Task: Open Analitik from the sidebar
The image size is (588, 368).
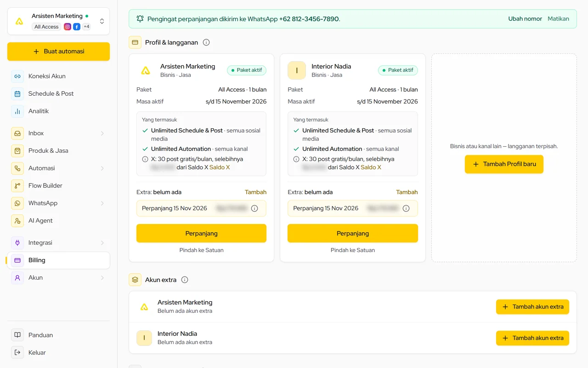Action: [x=58, y=111]
